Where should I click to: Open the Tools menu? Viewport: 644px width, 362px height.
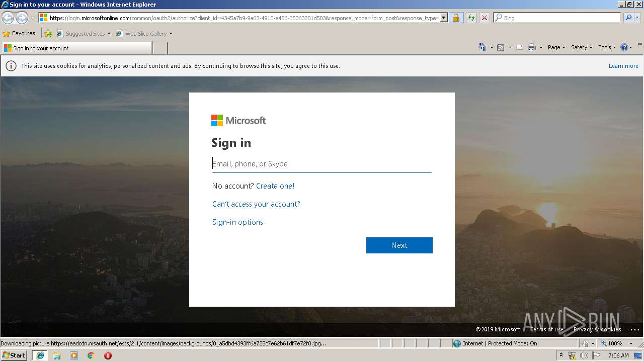pyautogui.click(x=607, y=47)
